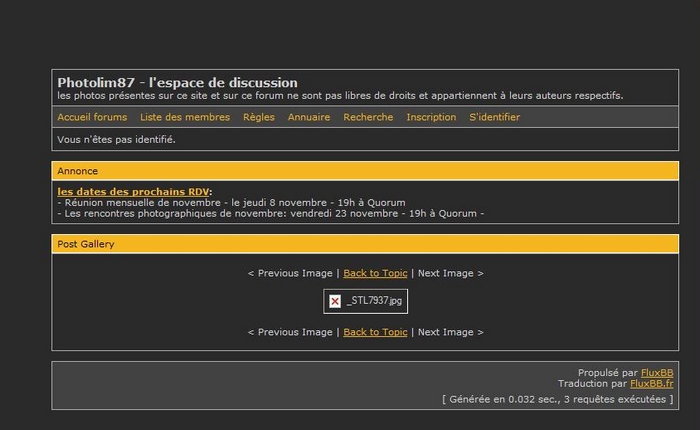This screenshot has height=430, width=700.
Task: Select Next Image above the picture
Action: (x=450, y=273)
